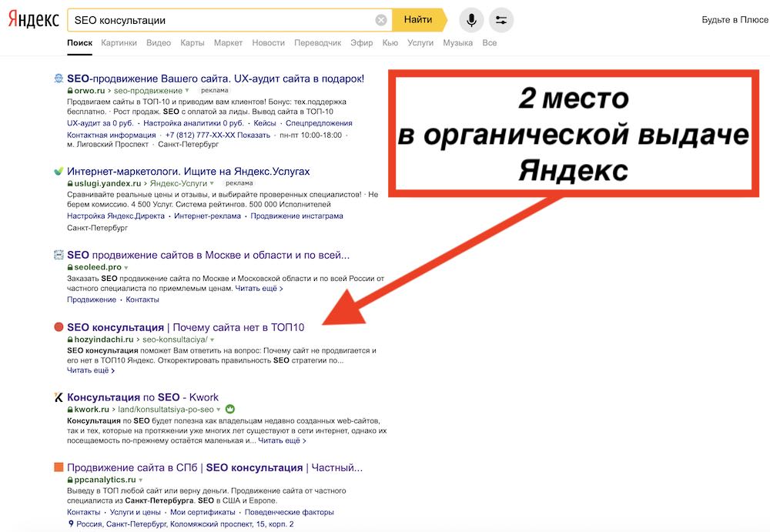Click the Kwork result favicon
The width and height of the screenshot is (770, 532).
tap(59, 397)
